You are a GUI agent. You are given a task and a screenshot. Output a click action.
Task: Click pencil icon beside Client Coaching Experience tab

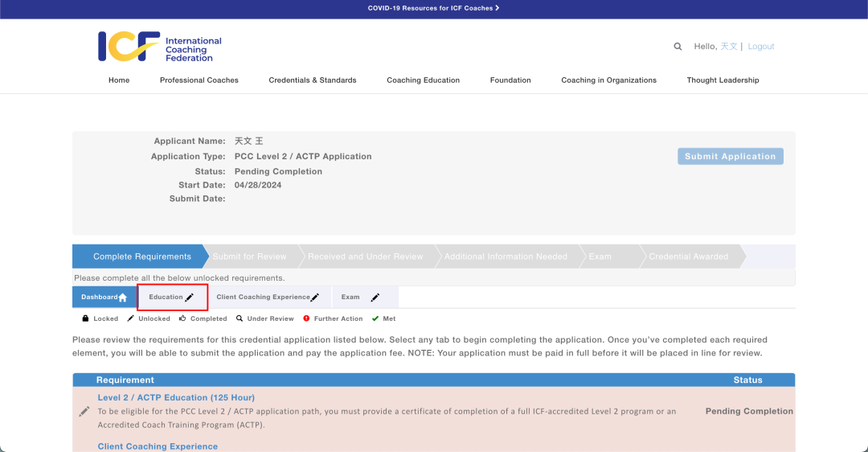click(315, 298)
